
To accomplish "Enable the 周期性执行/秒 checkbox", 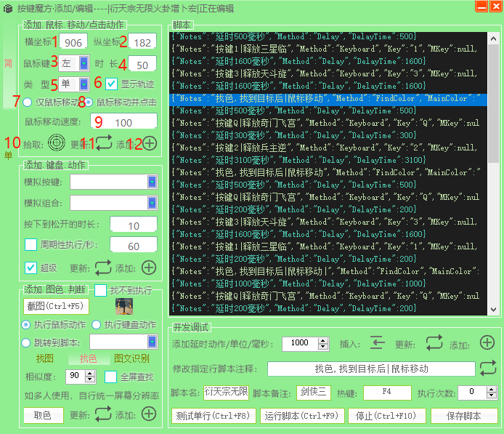I will click(x=31, y=244).
